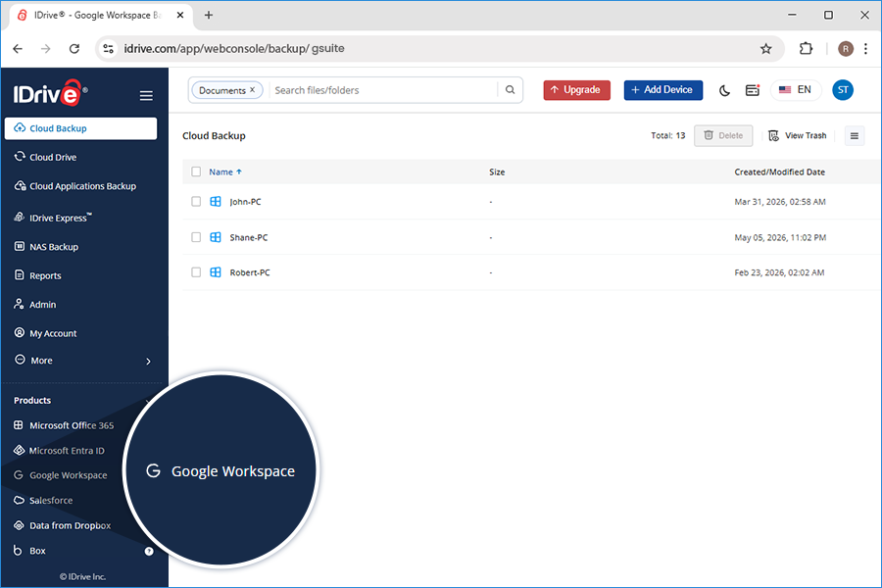Click the address bar URL

tap(234, 49)
